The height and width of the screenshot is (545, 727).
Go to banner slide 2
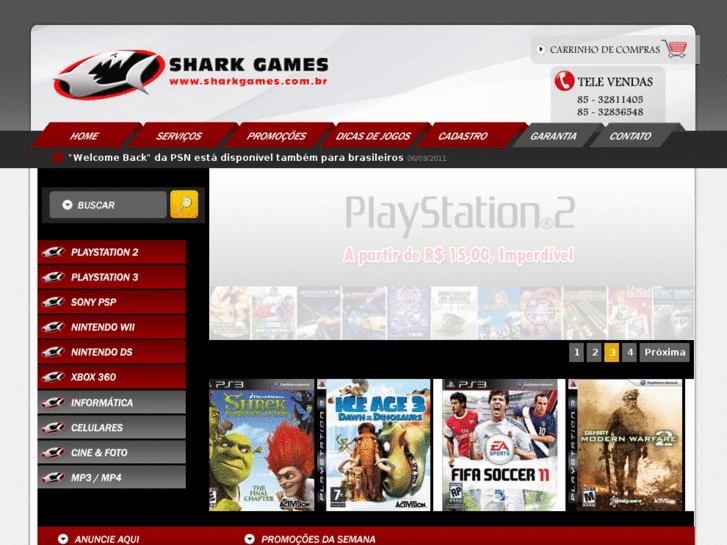(x=594, y=353)
